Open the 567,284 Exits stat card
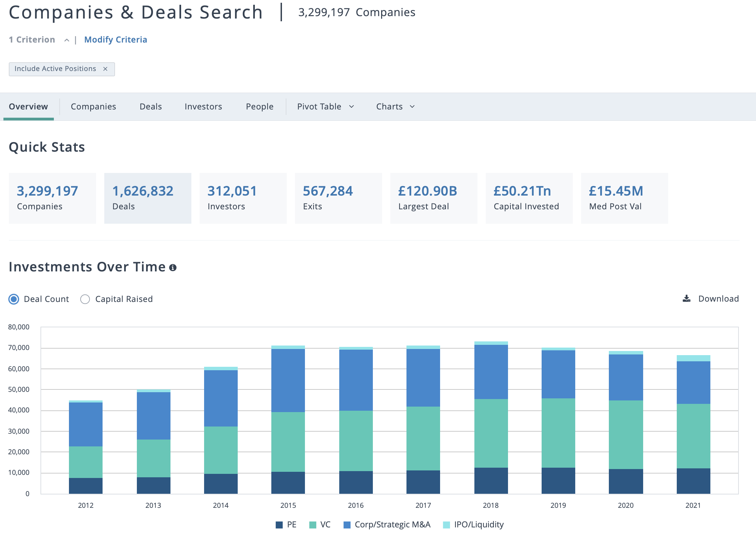Screen dimensions: 756x549 coord(339,198)
